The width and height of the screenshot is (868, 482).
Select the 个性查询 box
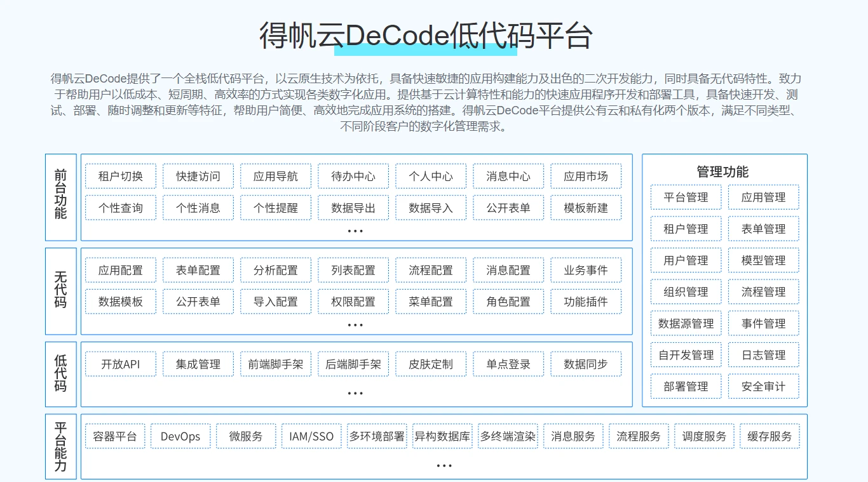pos(121,208)
